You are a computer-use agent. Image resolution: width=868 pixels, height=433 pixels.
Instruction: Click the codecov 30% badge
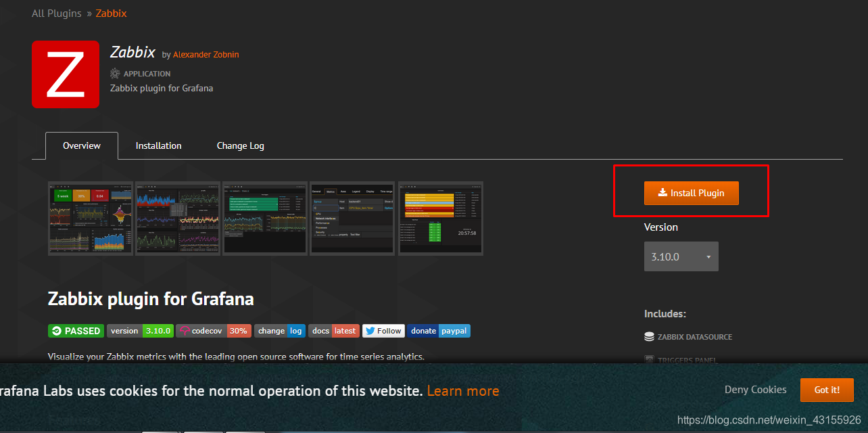tap(214, 331)
